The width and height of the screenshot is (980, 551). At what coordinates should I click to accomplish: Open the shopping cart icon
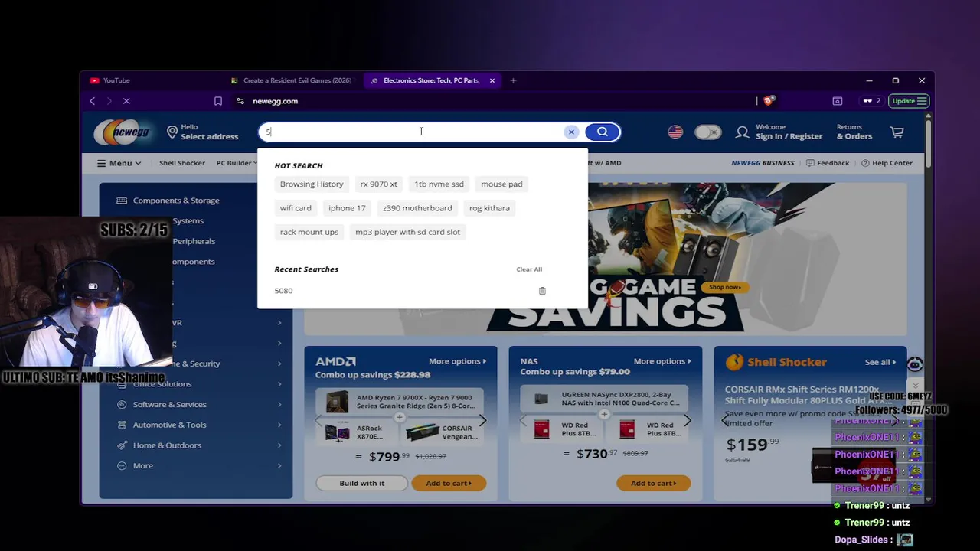click(897, 132)
